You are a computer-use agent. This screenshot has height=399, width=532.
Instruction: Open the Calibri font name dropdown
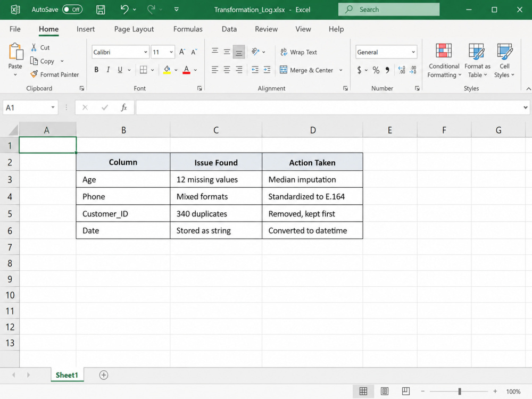(x=146, y=52)
